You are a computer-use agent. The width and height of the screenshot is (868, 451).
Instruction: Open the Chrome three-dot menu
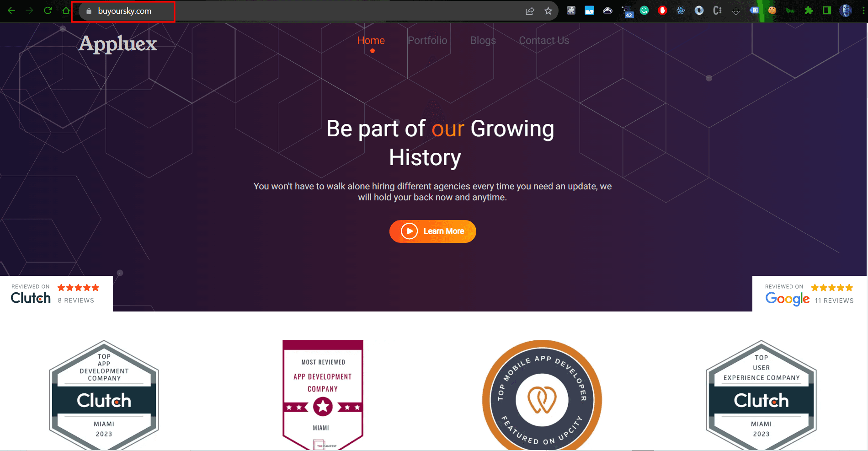tap(863, 11)
